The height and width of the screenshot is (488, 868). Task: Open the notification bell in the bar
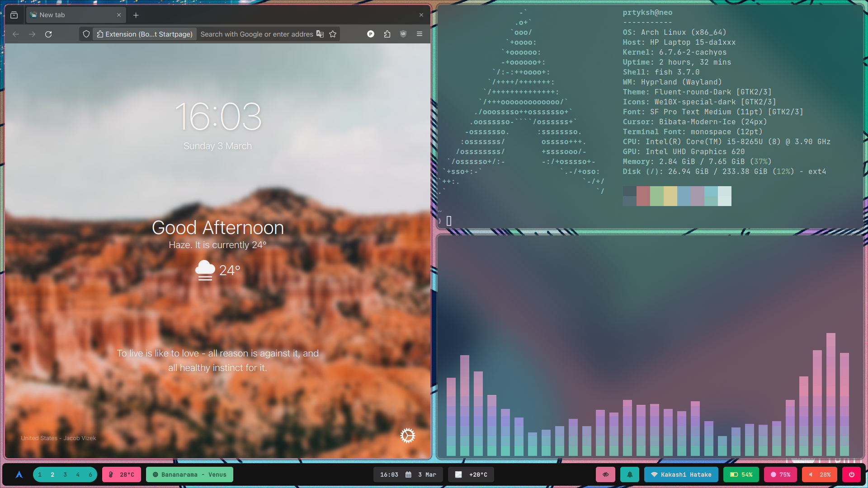pyautogui.click(x=630, y=474)
